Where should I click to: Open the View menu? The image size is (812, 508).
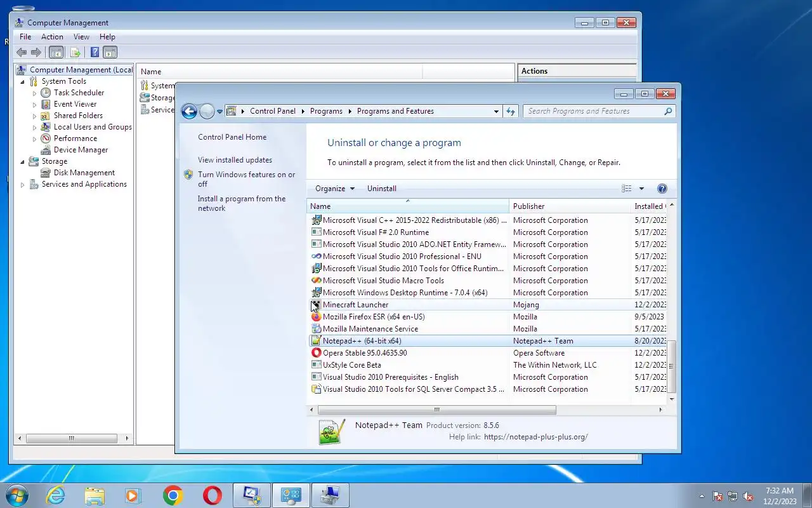coord(81,37)
